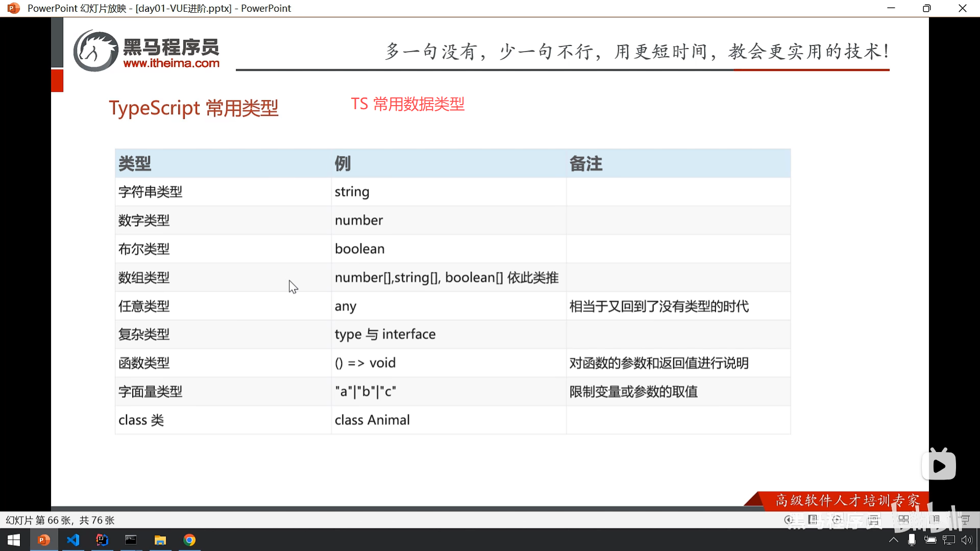Image resolution: width=980 pixels, height=551 pixels.
Task: Open Google Chrome from taskbar
Action: [x=189, y=540]
